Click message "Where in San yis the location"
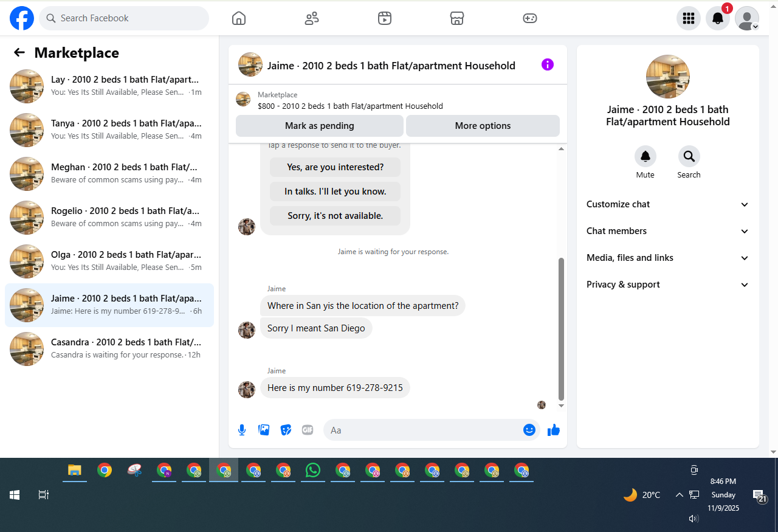This screenshot has width=778, height=532. tap(363, 306)
